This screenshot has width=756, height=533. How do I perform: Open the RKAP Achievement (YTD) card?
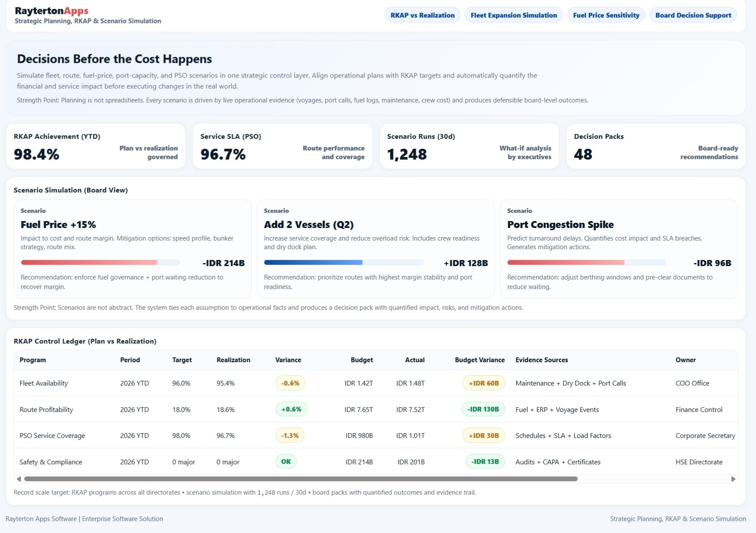pyautogui.click(x=96, y=146)
